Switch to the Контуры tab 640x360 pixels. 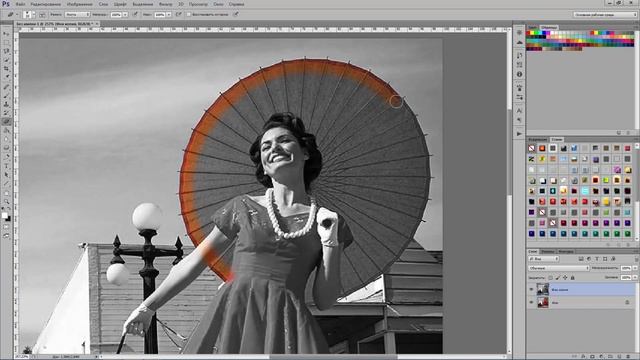pyautogui.click(x=565, y=251)
